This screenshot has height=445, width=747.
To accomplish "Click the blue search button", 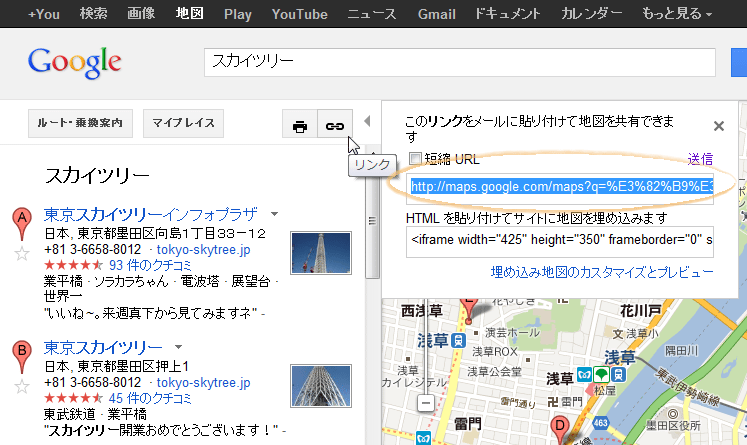I will coord(739,62).
